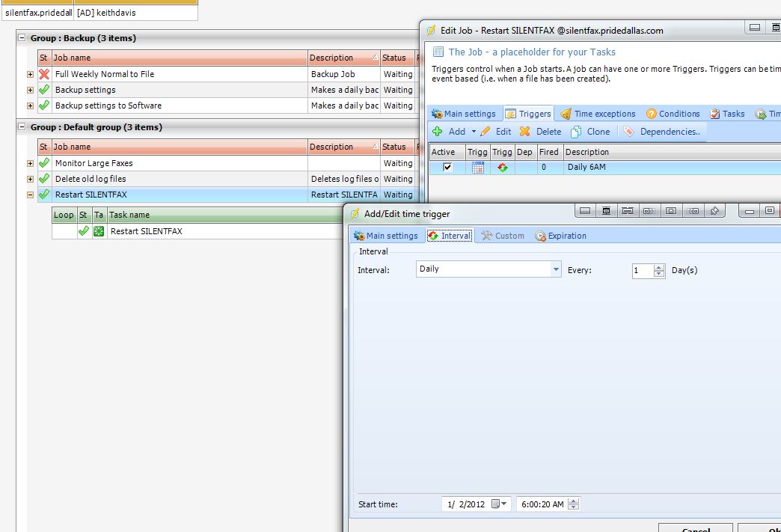Increase the Every Day(s) spinner value
Image resolution: width=781 pixels, height=532 pixels.
(659, 266)
